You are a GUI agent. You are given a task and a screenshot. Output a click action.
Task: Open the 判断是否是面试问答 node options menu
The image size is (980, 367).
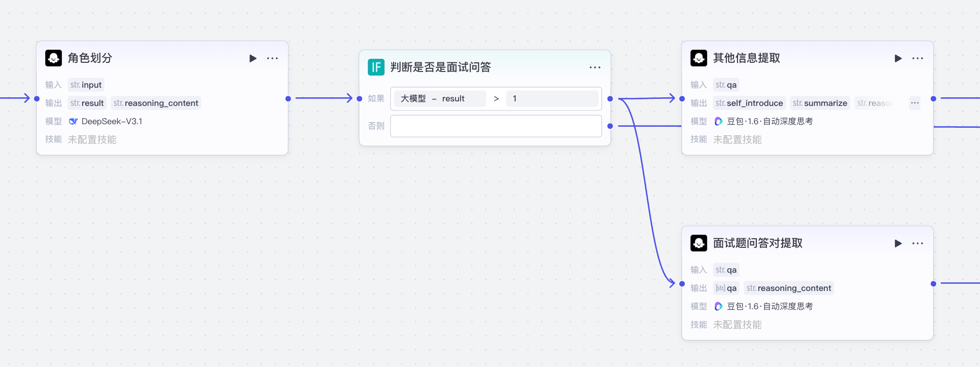(594, 67)
